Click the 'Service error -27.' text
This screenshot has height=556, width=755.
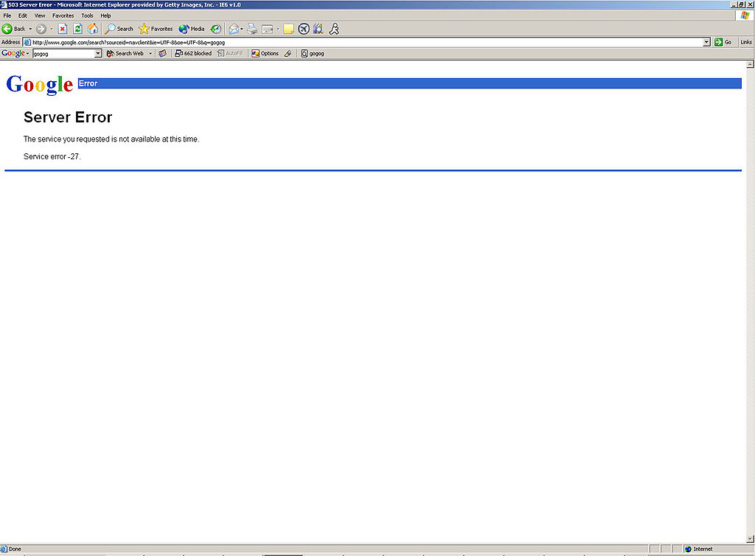click(52, 156)
